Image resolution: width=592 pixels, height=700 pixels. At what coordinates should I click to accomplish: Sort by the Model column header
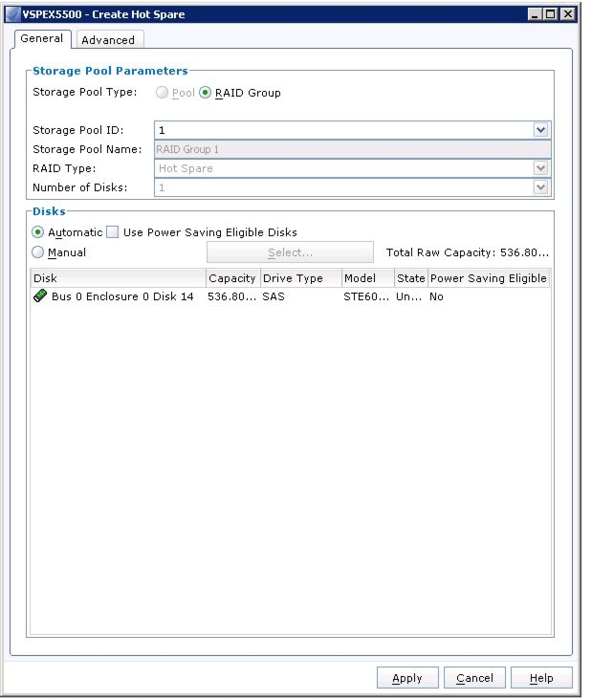click(x=368, y=278)
